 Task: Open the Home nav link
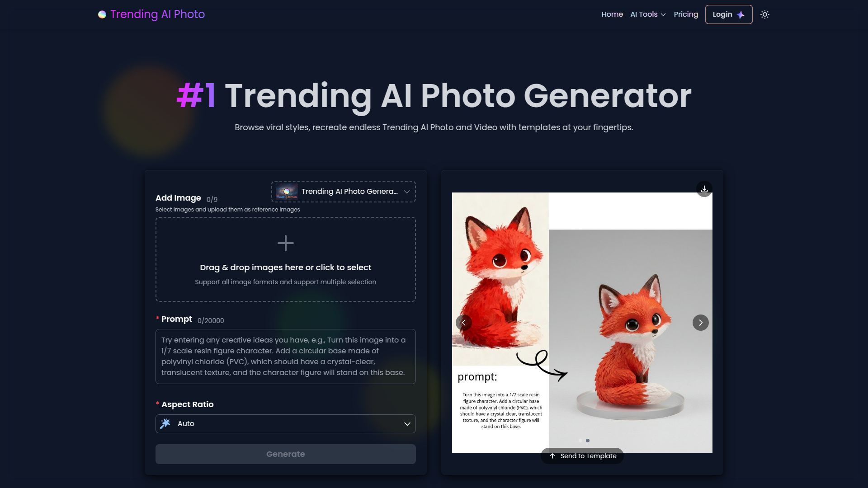[x=612, y=14]
